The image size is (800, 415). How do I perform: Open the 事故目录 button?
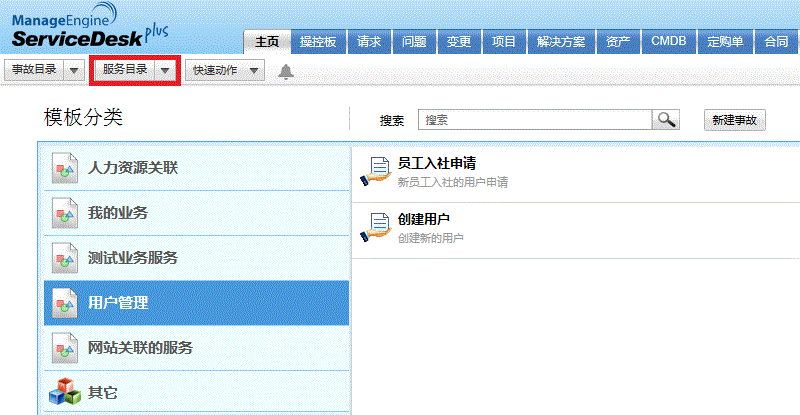(x=34, y=70)
